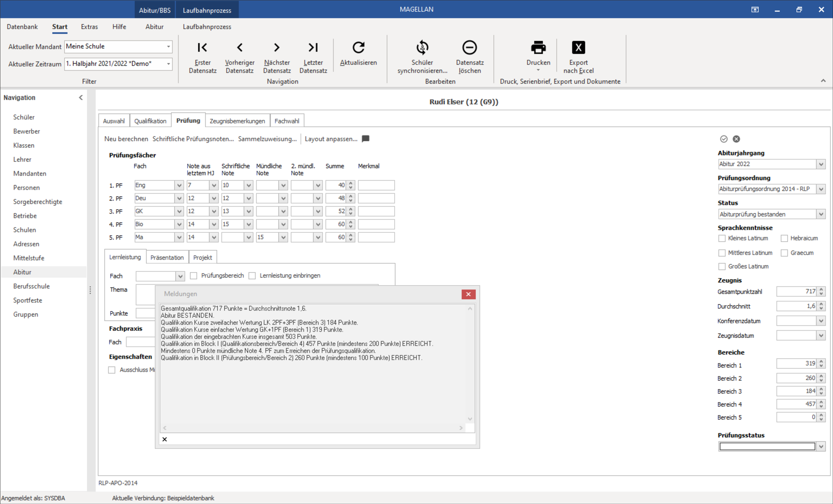
Task: Export to Excel icon
Action: (x=578, y=48)
